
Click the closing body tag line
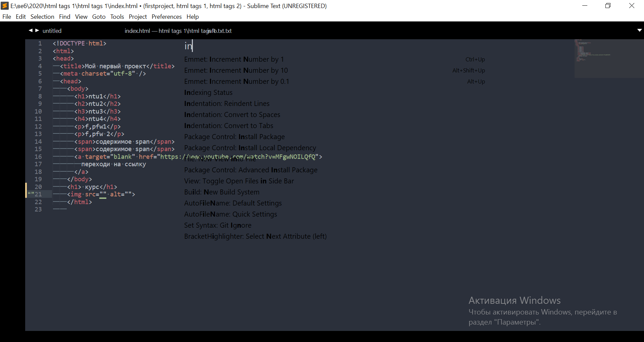(x=79, y=179)
